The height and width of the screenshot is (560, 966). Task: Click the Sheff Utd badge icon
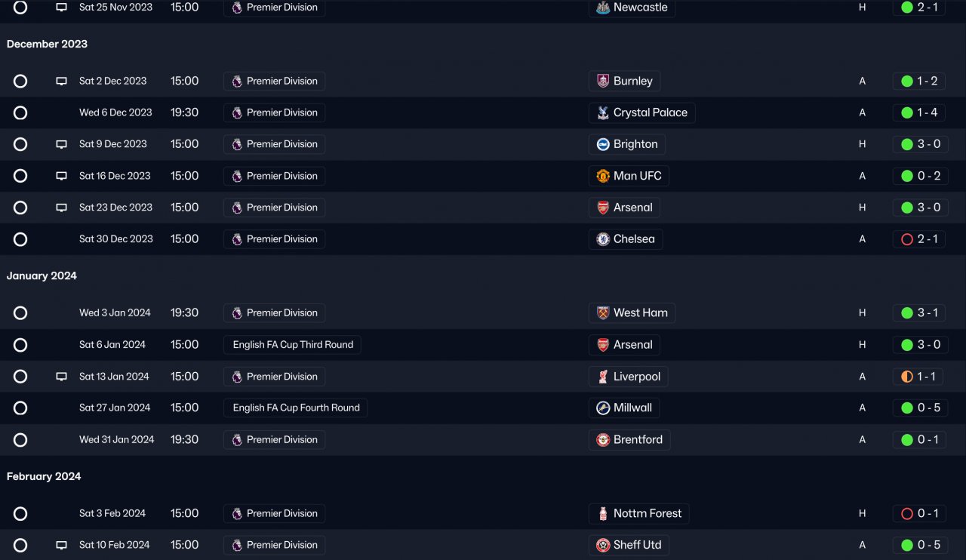(603, 545)
